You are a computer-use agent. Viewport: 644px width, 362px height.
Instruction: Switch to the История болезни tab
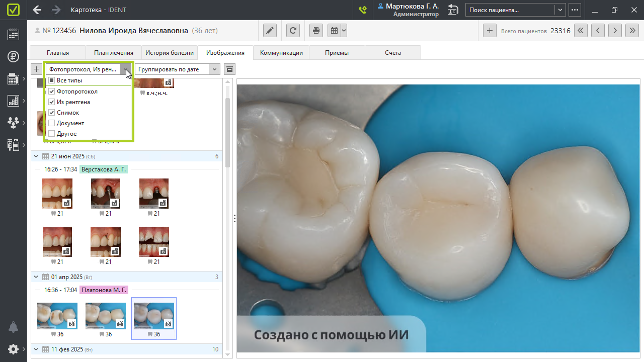click(169, 53)
